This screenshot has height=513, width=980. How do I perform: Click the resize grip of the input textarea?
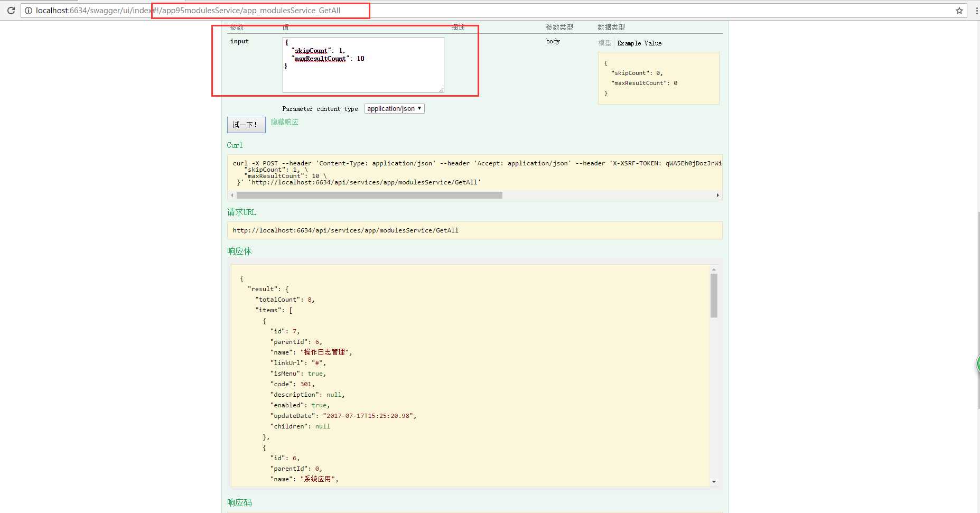coord(442,90)
